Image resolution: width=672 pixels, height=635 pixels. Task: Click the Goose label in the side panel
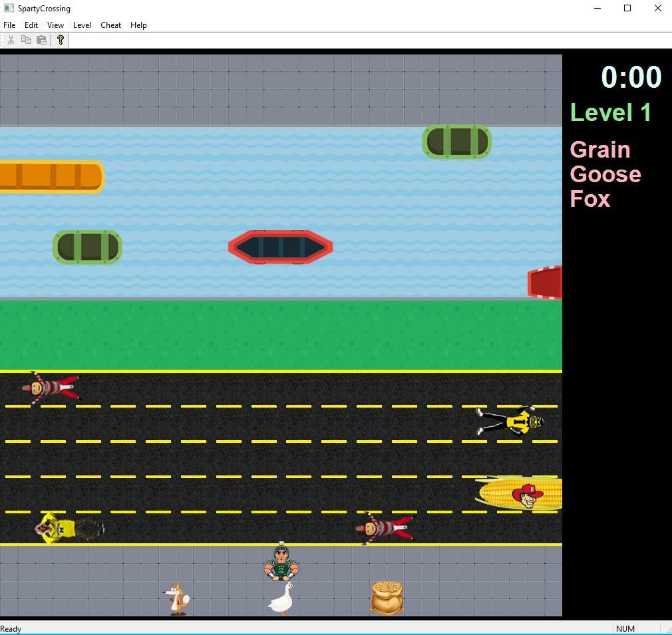click(605, 174)
